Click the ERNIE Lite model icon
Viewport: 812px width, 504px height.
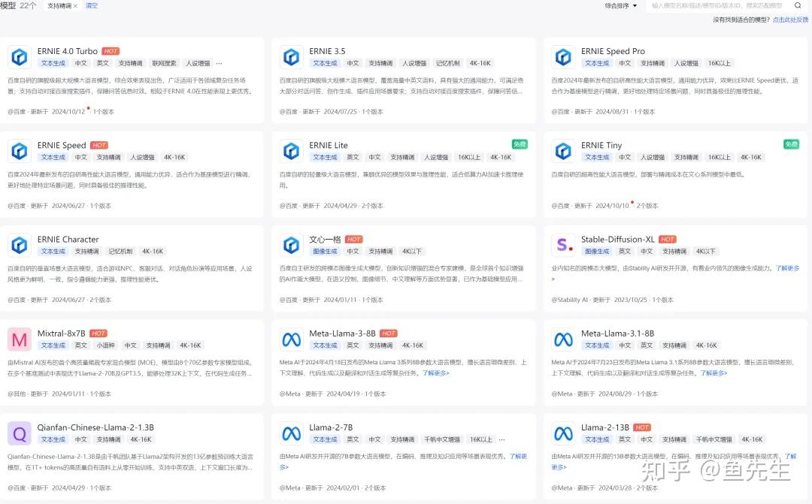(292, 151)
